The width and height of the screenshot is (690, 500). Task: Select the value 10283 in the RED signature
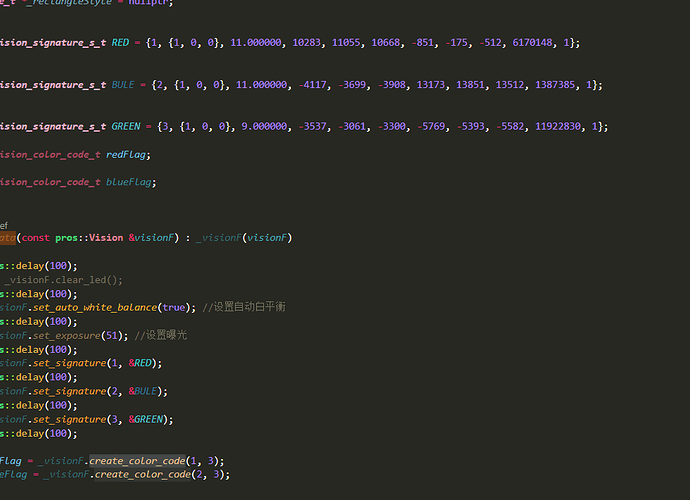click(x=307, y=43)
